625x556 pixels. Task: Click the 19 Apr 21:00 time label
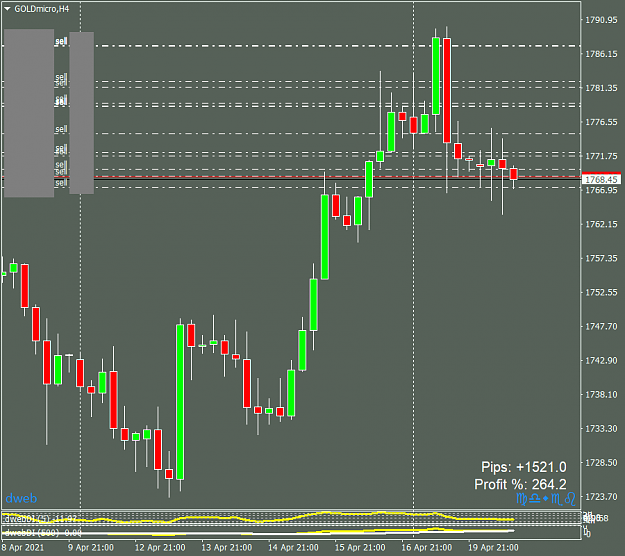click(x=493, y=548)
